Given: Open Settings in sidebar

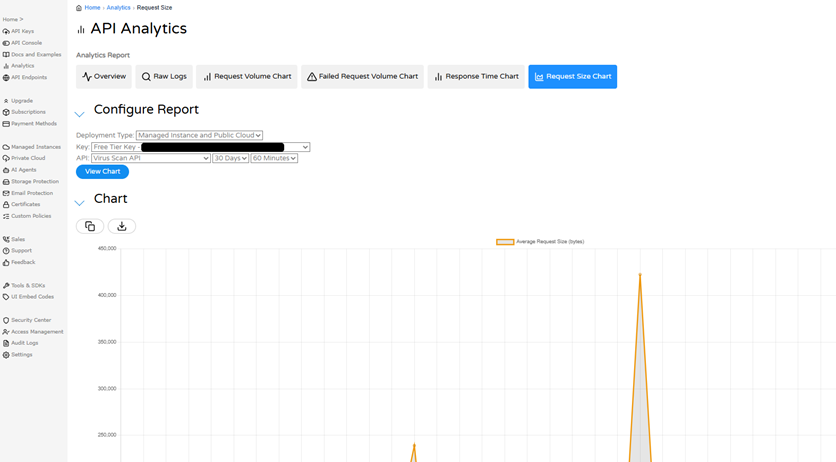Looking at the screenshot, I should pos(18,355).
